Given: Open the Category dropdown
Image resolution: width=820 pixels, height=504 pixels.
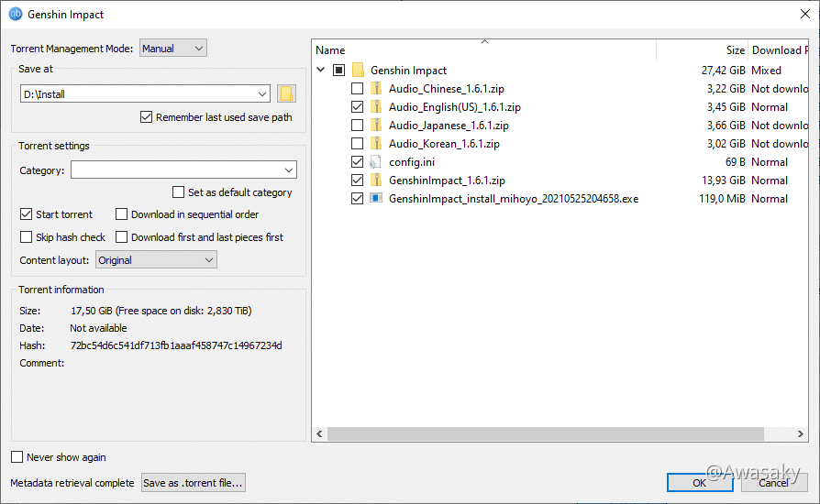Looking at the screenshot, I should [183, 170].
